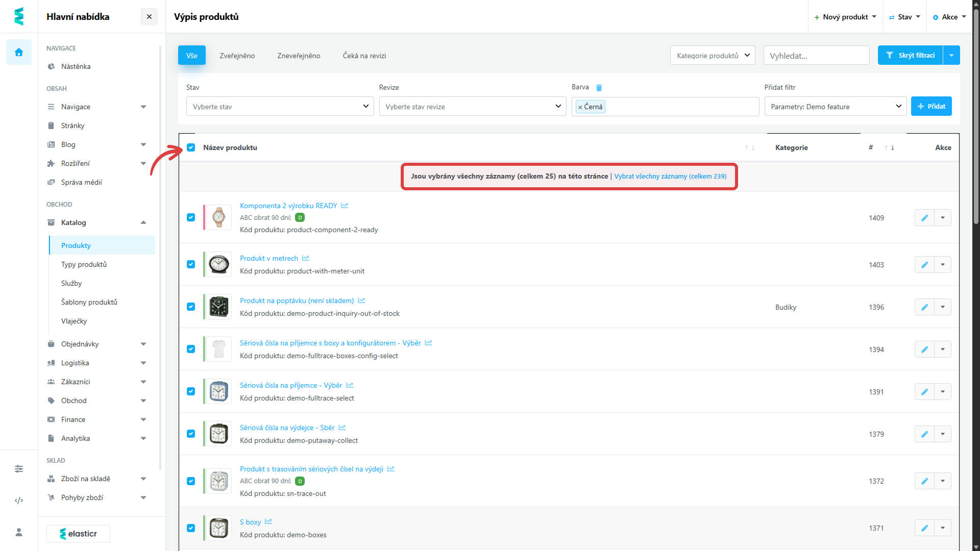Uncheck the select-all checkbox in table header
This screenshot has width=980, height=551.
tap(191, 147)
